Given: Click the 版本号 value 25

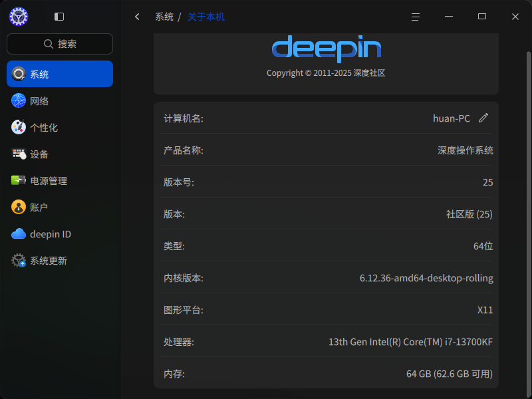Looking at the screenshot, I should click(x=488, y=182).
